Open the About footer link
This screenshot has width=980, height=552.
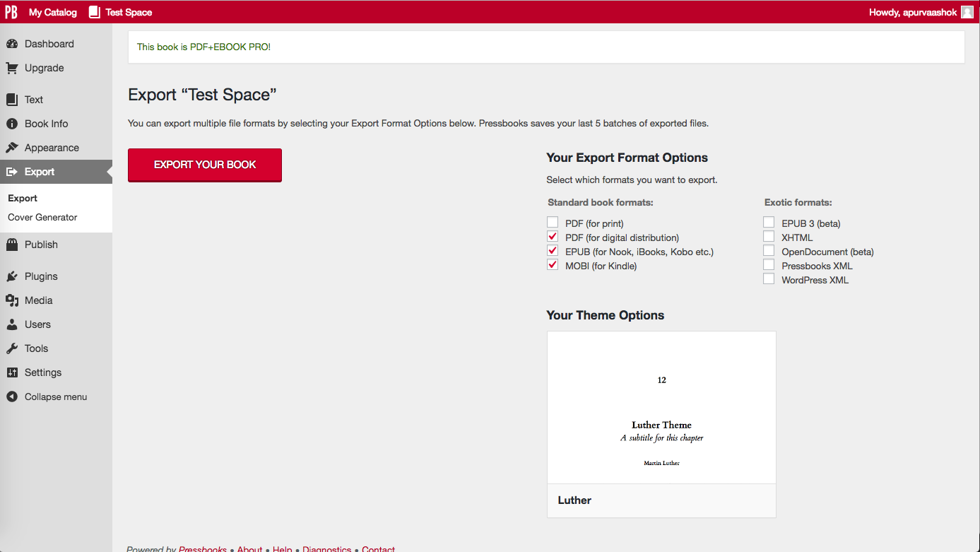[x=249, y=548]
